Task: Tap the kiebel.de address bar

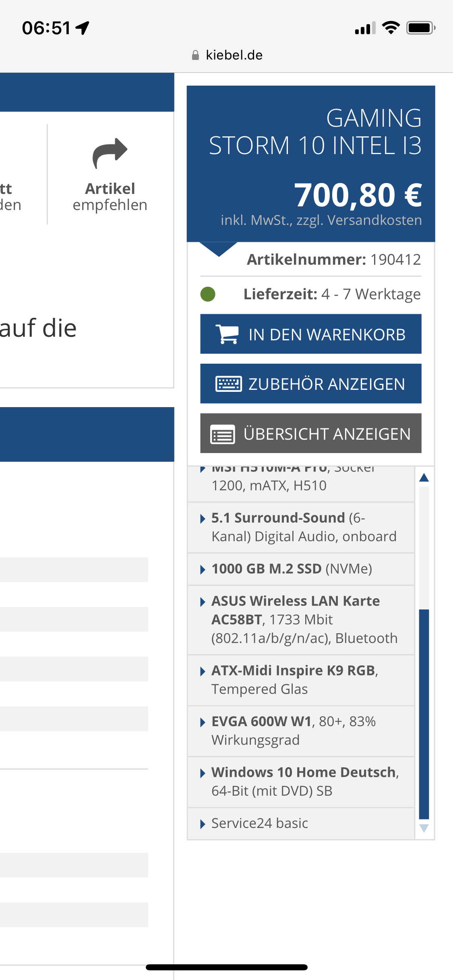Action: (x=227, y=55)
